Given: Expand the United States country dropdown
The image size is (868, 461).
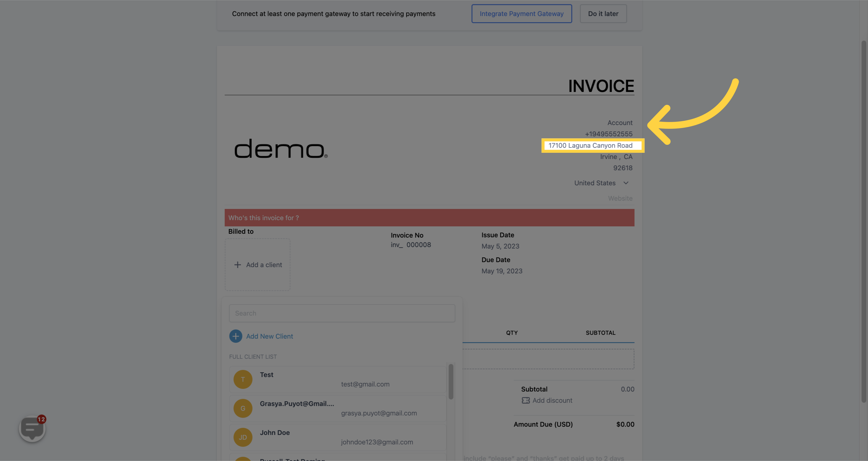Looking at the screenshot, I should [601, 183].
